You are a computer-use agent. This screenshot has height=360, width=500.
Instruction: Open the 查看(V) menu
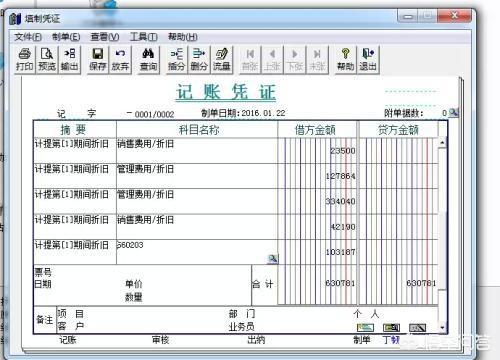coord(105,37)
